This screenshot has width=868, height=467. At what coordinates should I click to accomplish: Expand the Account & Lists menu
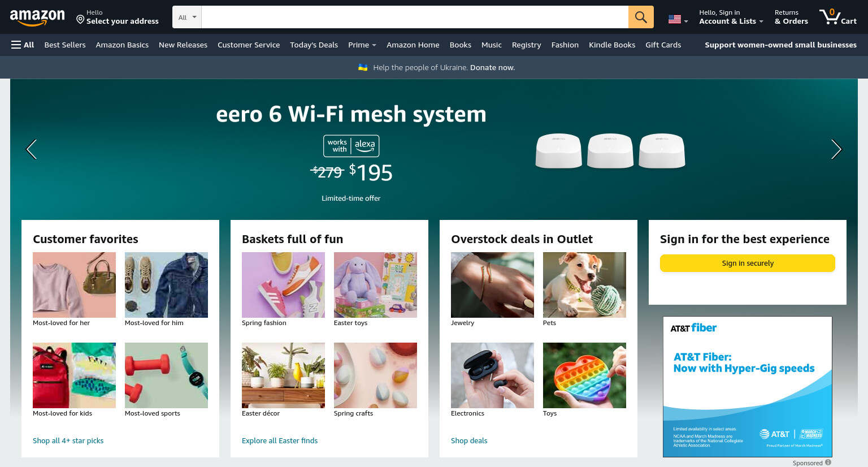pyautogui.click(x=731, y=17)
